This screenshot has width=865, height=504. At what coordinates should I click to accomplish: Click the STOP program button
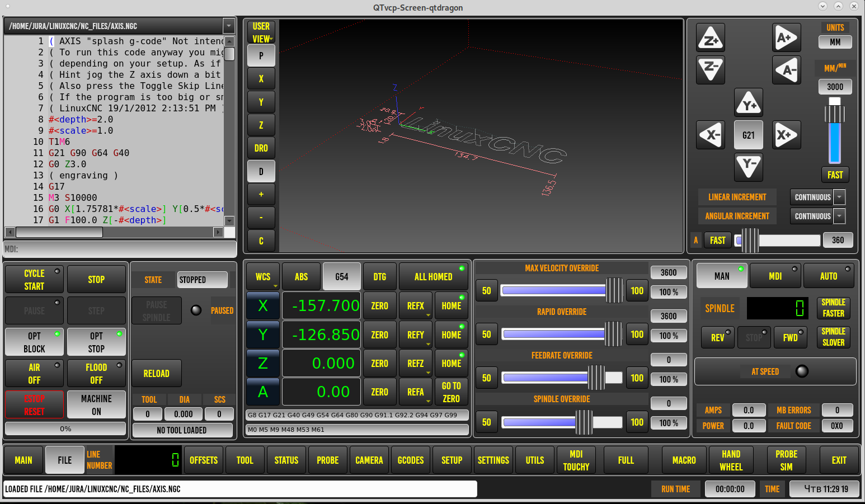click(x=96, y=280)
